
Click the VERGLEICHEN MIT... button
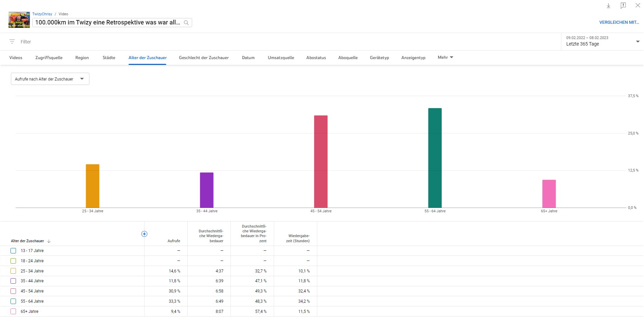(619, 22)
